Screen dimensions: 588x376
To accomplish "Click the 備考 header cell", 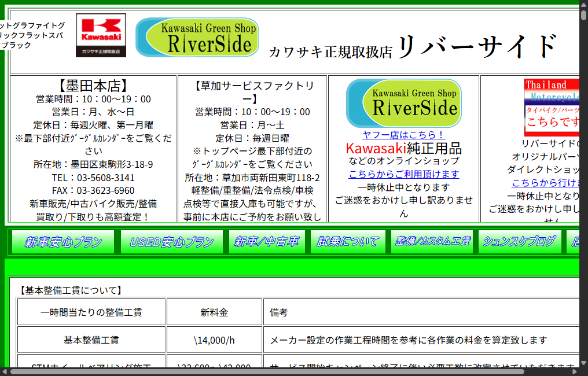I will pos(421,312).
